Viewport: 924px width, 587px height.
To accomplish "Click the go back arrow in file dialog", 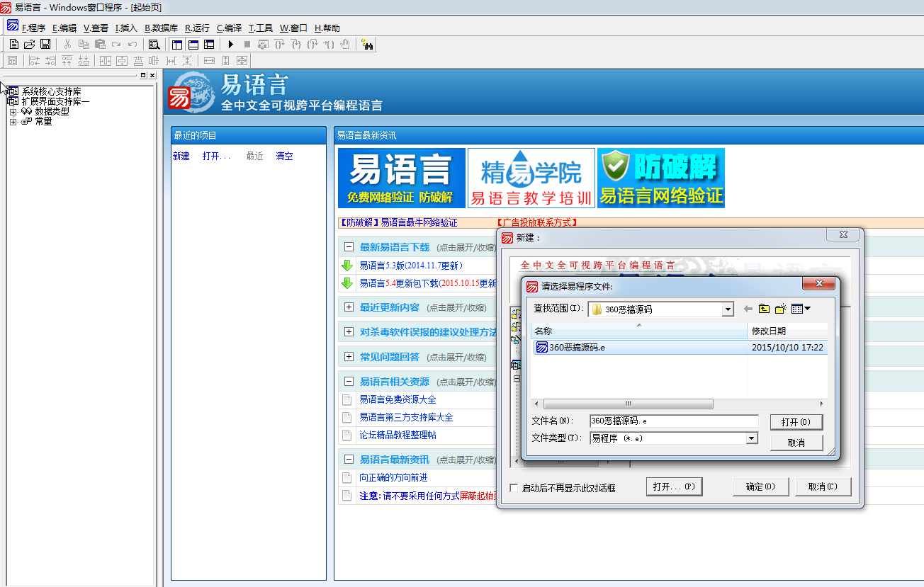I will click(x=748, y=309).
